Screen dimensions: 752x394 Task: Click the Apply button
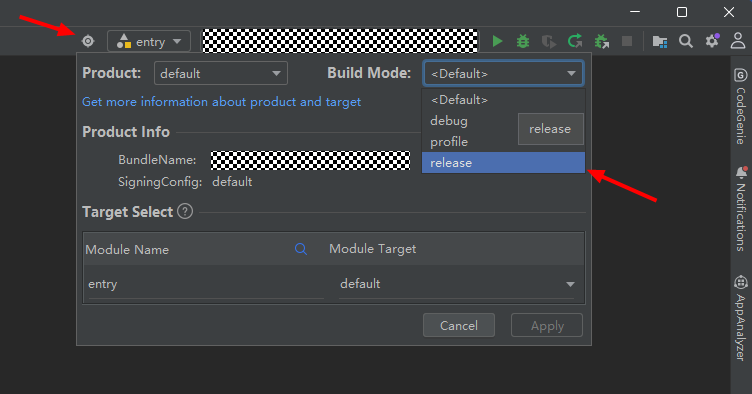[x=547, y=325]
